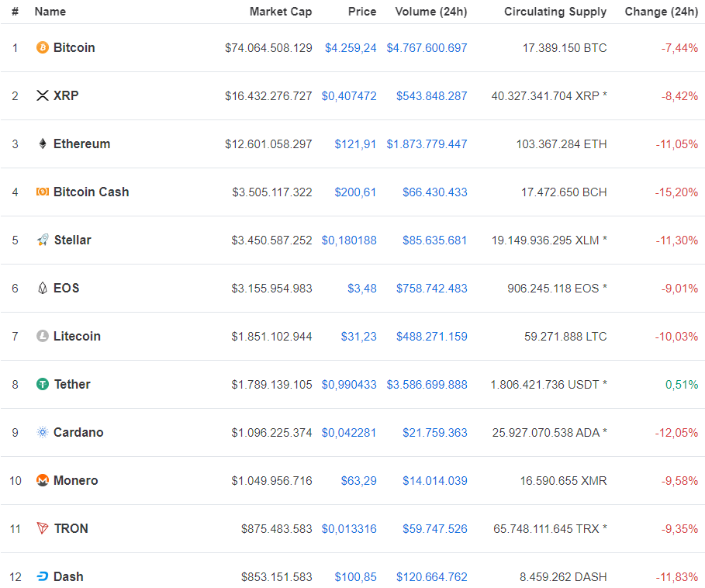Open Bitcoin price link $4.259,24
This screenshot has height=588, width=705.
pyautogui.click(x=351, y=48)
